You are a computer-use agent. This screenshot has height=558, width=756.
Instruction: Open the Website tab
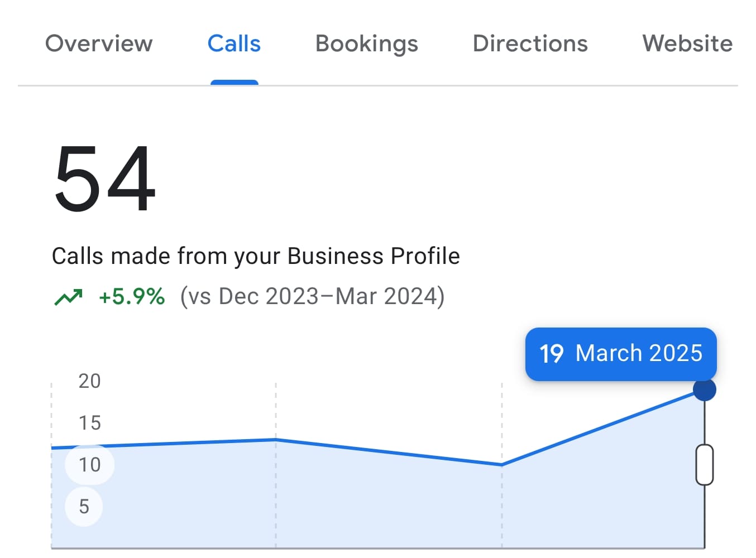click(687, 44)
